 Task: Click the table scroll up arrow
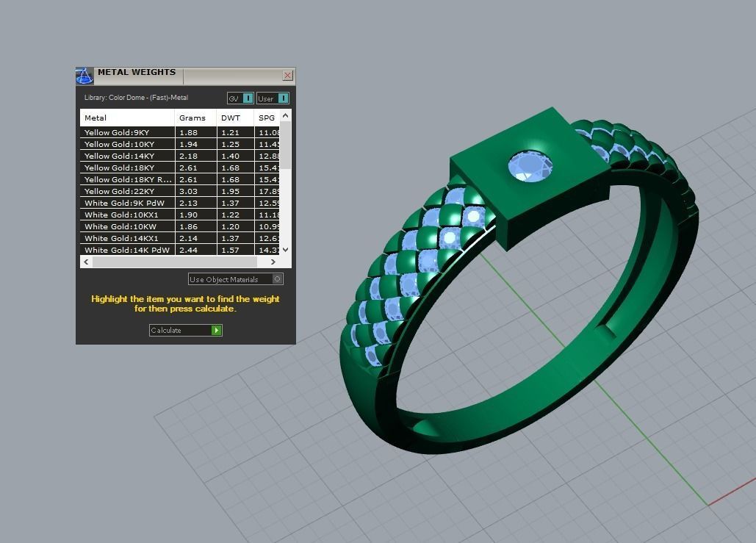(x=285, y=116)
